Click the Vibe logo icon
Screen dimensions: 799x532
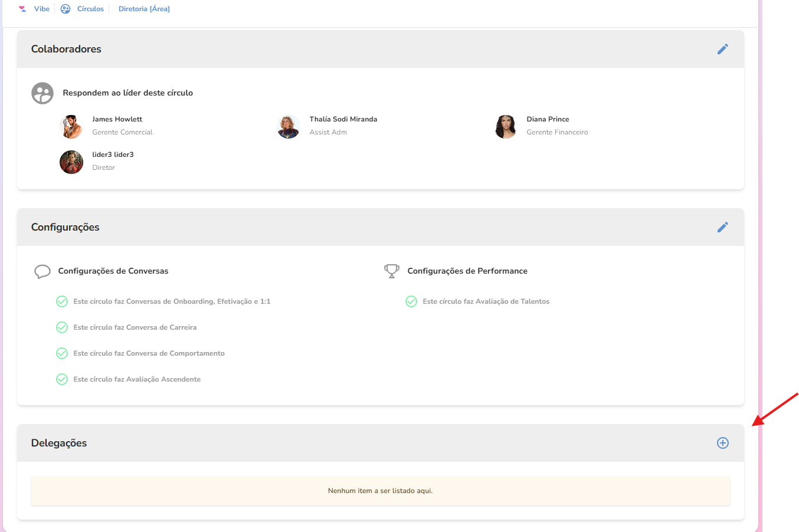click(x=22, y=9)
